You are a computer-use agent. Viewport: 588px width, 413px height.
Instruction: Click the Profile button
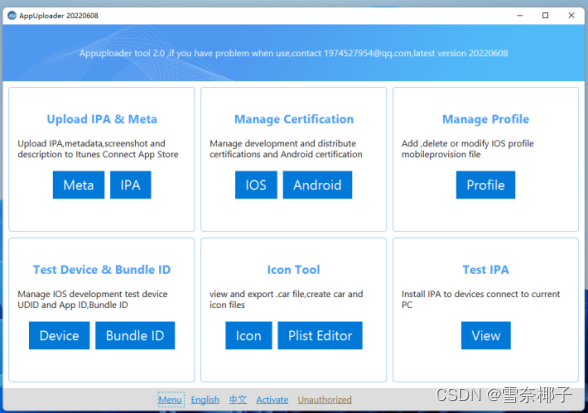[x=485, y=185]
